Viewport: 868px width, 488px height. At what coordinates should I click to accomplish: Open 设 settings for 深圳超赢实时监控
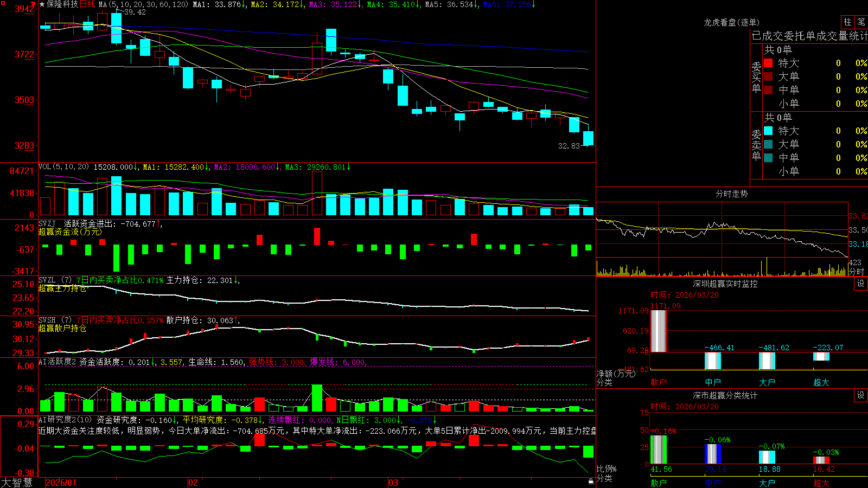click(861, 284)
